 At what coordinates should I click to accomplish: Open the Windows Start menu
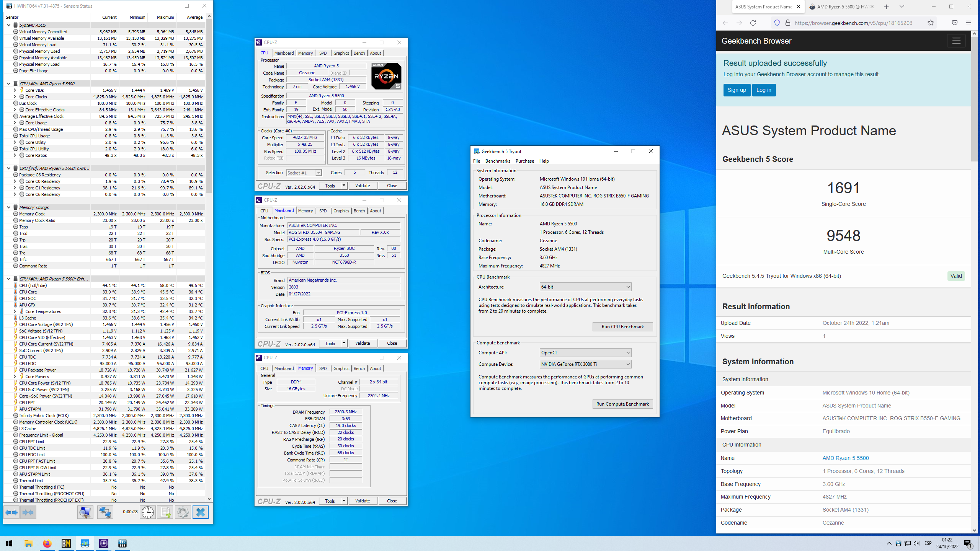[x=9, y=543]
